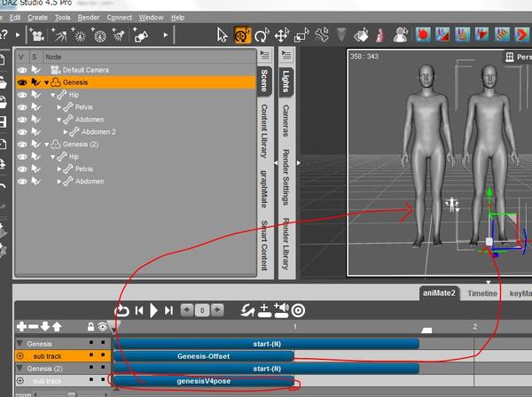The image size is (532, 397).
Task: Step to previous frame arrow
Action: point(187,310)
